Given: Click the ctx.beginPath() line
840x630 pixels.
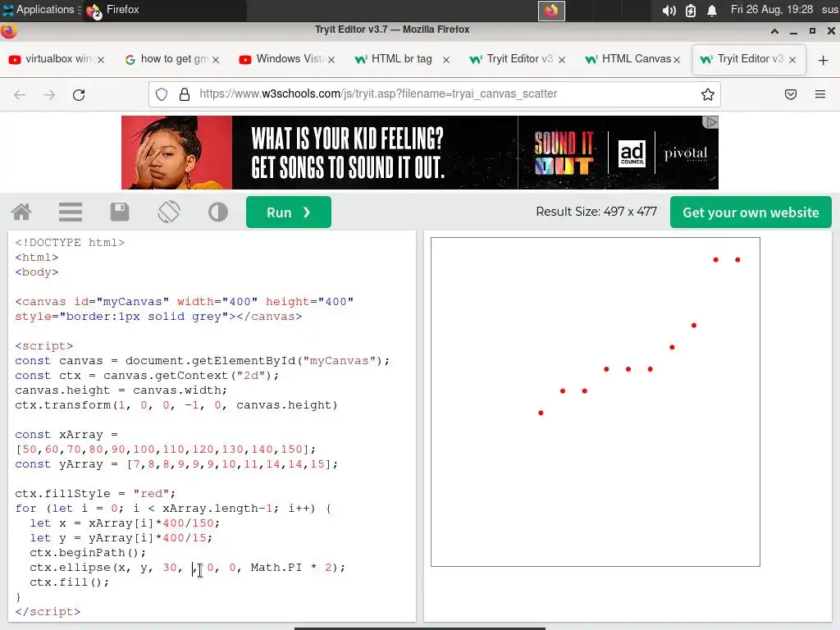Looking at the screenshot, I should (87, 552).
